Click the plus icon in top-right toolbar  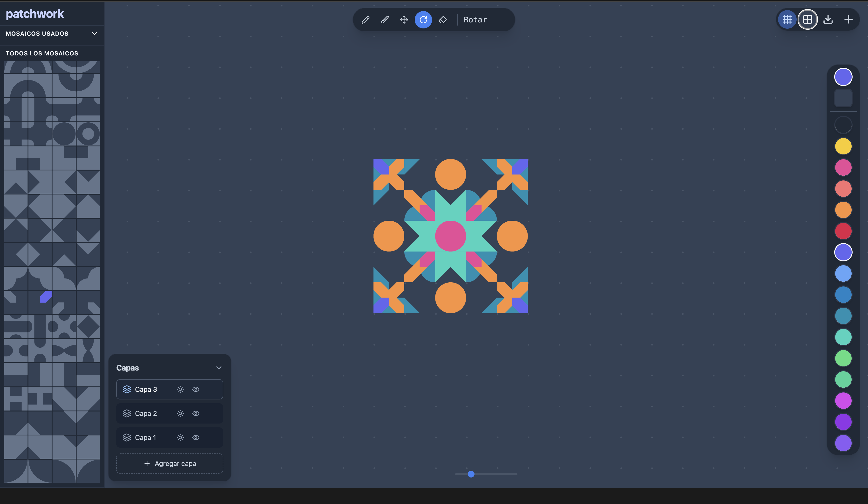pyautogui.click(x=848, y=19)
